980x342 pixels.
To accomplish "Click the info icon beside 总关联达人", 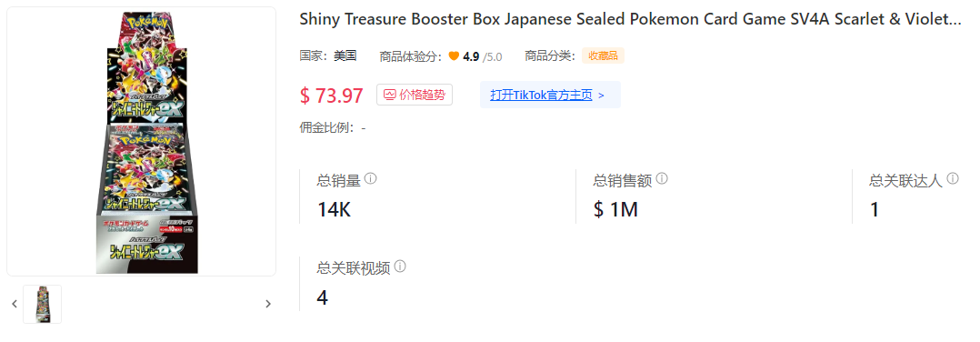I will pos(953,179).
